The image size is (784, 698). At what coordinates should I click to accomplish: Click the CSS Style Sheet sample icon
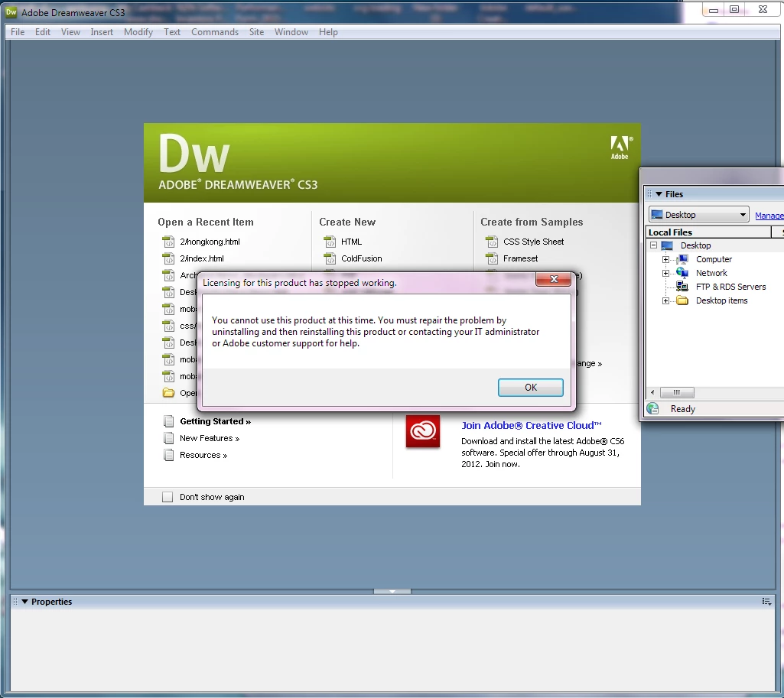492,242
